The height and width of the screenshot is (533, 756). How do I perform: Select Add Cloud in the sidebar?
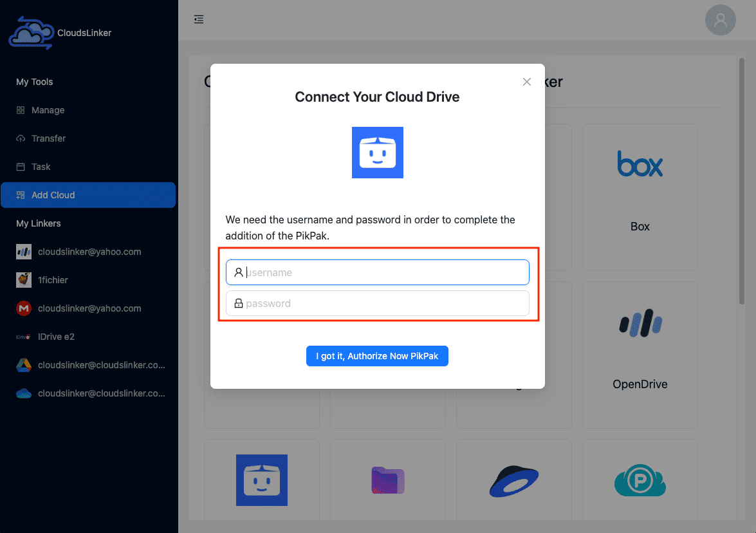(x=88, y=195)
